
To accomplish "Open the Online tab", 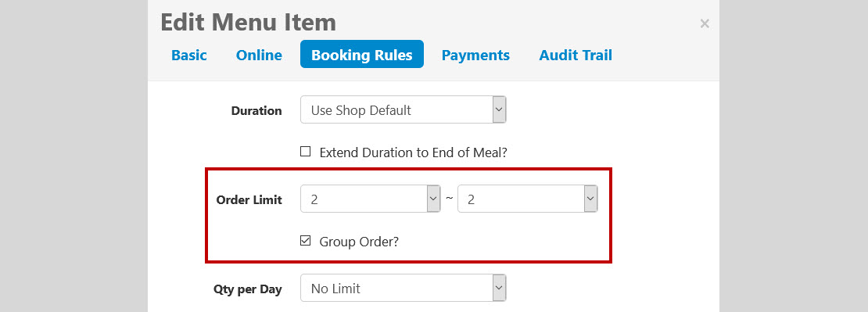I will coord(259,55).
